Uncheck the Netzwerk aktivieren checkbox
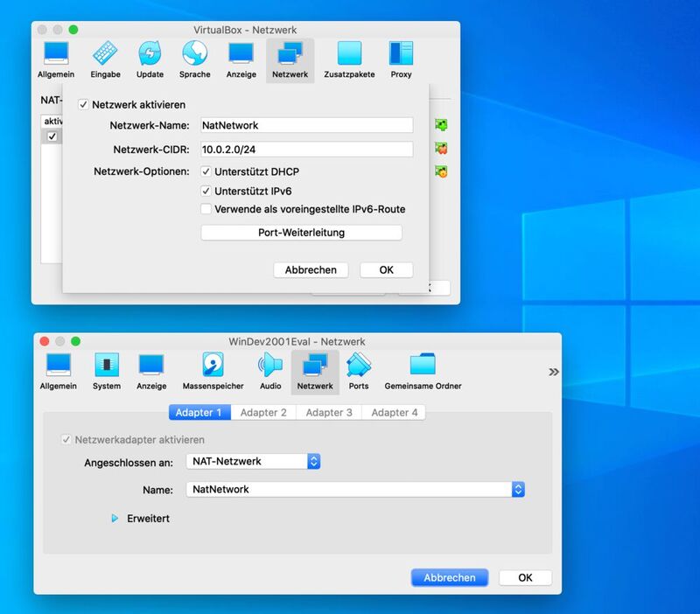 point(84,105)
